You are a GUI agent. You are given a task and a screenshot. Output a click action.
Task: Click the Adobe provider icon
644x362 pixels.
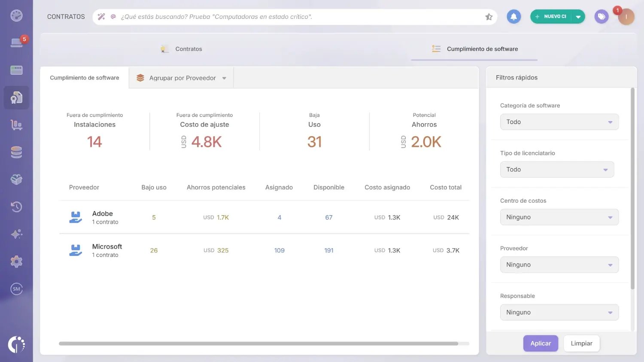(76, 217)
